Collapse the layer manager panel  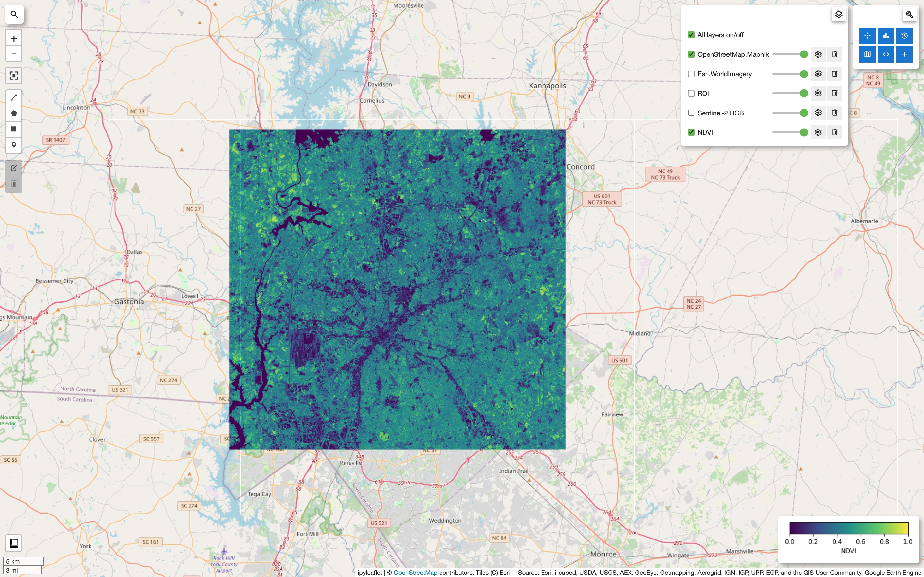(838, 14)
